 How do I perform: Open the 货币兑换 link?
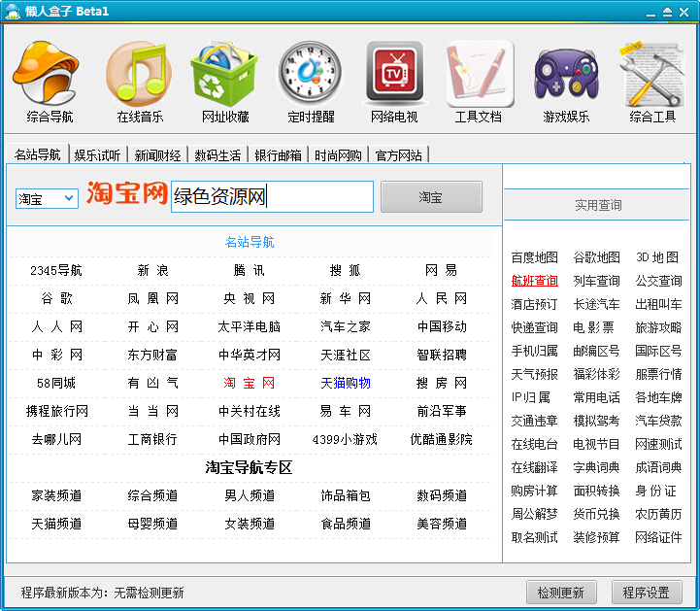[x=596, y=514]
